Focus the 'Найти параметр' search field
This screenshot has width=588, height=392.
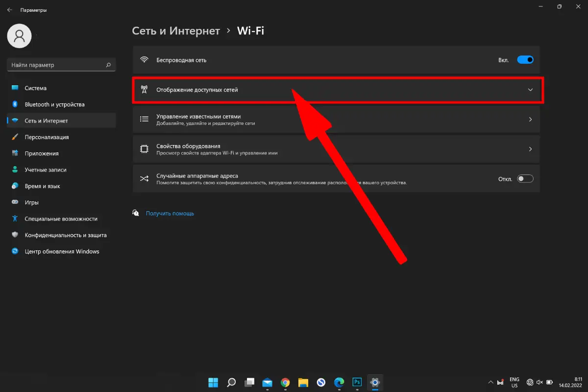click(x=61, y=65)
